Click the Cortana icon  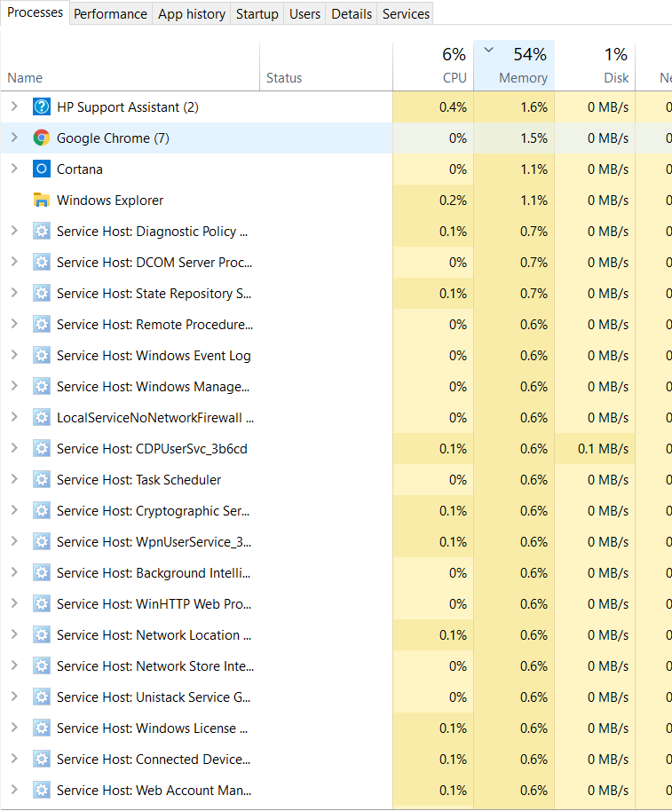[41, 169]
